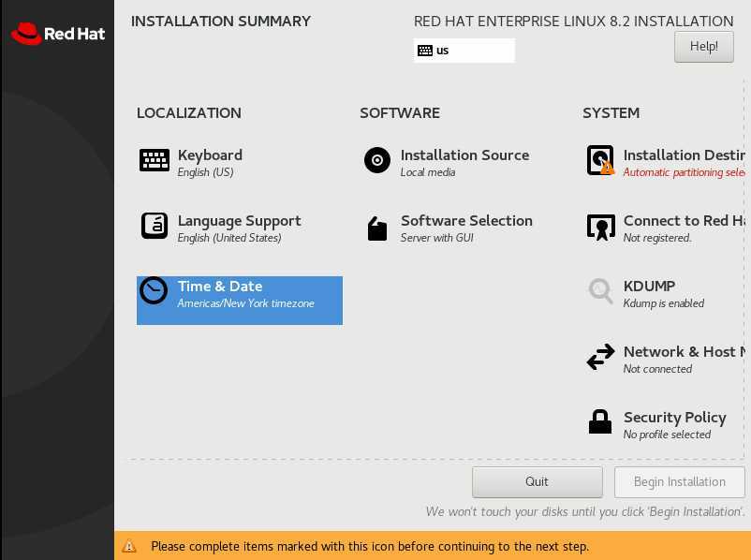Open Software Selection title

point(466,221)
